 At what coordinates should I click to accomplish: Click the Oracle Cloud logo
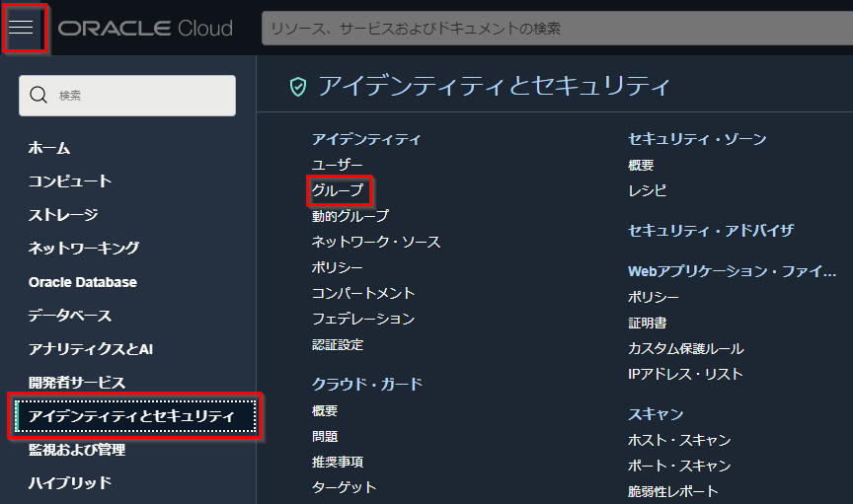(x=145, y=28)
